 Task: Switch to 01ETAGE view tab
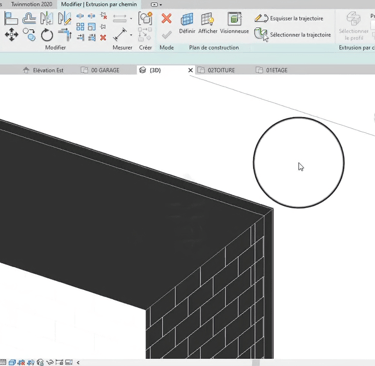click(272, 70)
